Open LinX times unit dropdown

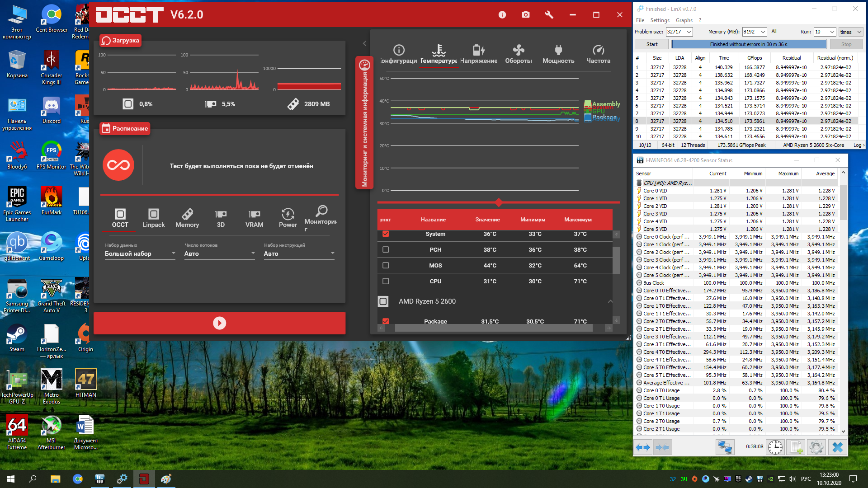pos(851,32)
